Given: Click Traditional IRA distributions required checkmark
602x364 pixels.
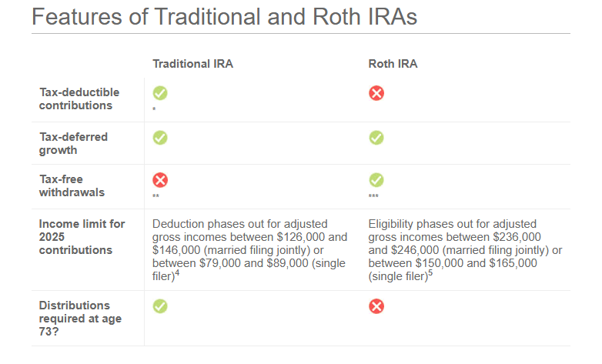Looking at the screenshot, I should tap(160, 306).
